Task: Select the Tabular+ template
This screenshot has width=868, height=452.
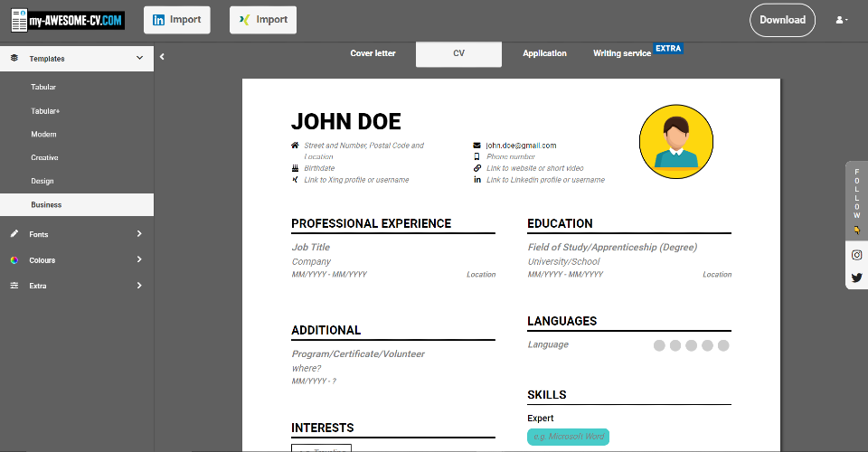Action: point(45,111)
